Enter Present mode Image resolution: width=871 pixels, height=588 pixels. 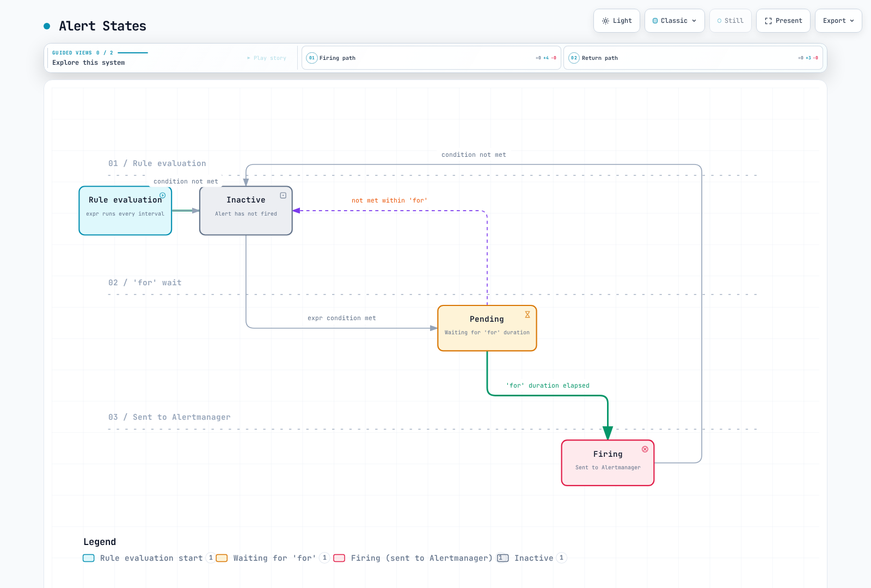click(783, 21)
